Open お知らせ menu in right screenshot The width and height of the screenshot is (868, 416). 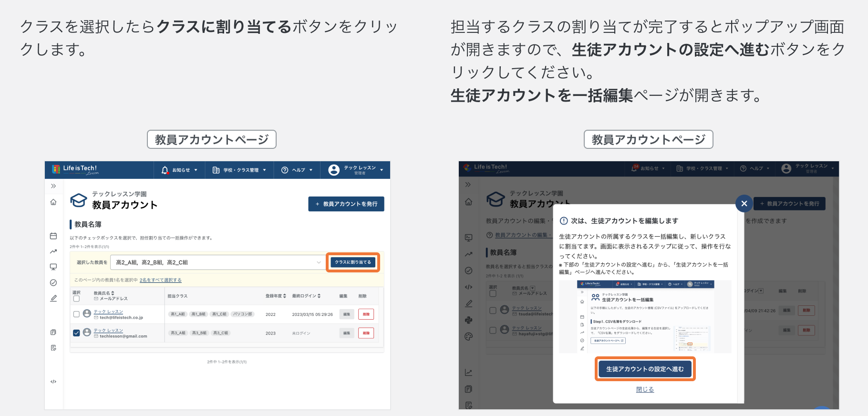648,168
